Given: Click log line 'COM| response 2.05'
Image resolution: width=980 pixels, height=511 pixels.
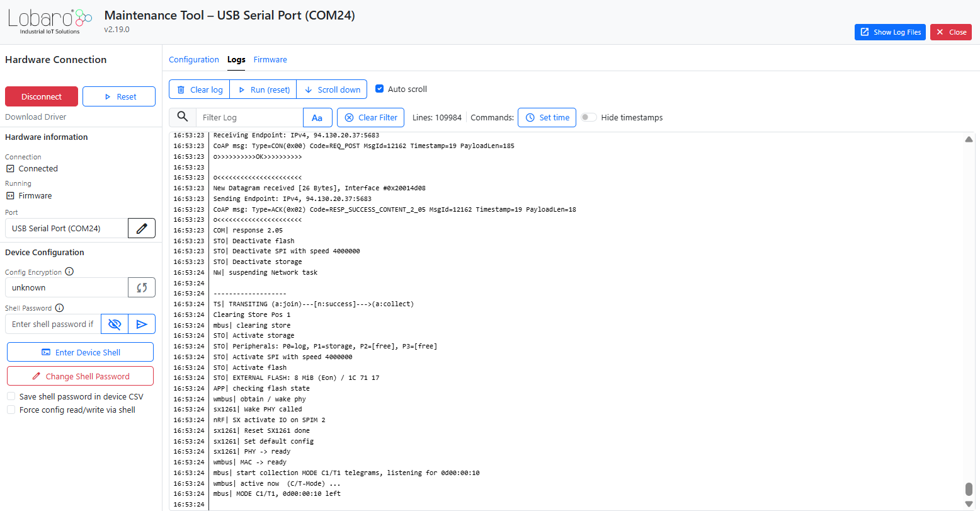Looking at the screenshot, I should coord(248,230).
